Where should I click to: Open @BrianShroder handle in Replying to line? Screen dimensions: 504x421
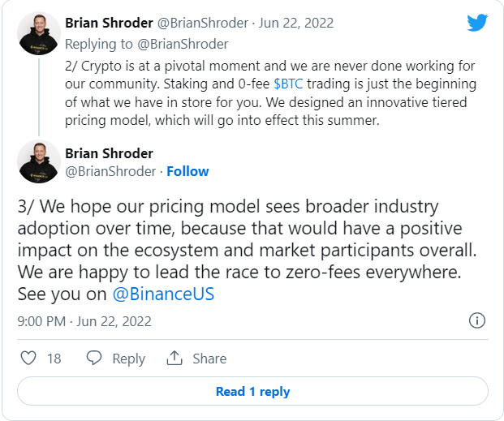click(x=183, y=44)
